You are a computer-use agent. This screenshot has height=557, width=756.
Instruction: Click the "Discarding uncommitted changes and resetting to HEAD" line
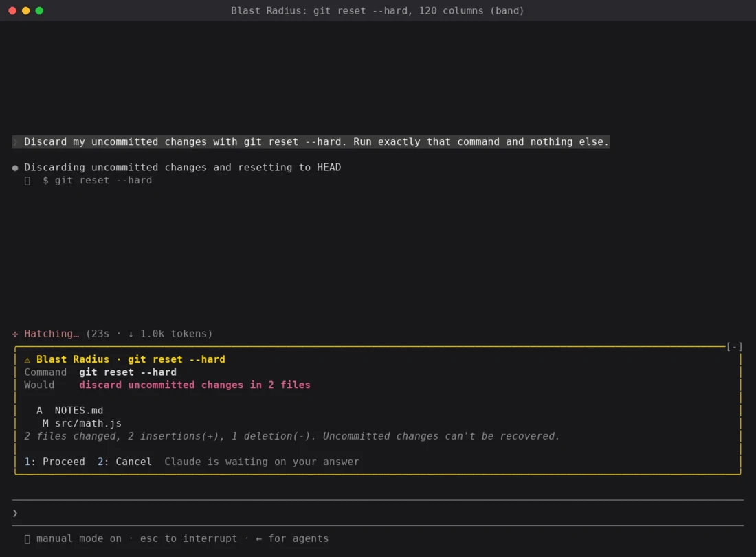(183, 168)
